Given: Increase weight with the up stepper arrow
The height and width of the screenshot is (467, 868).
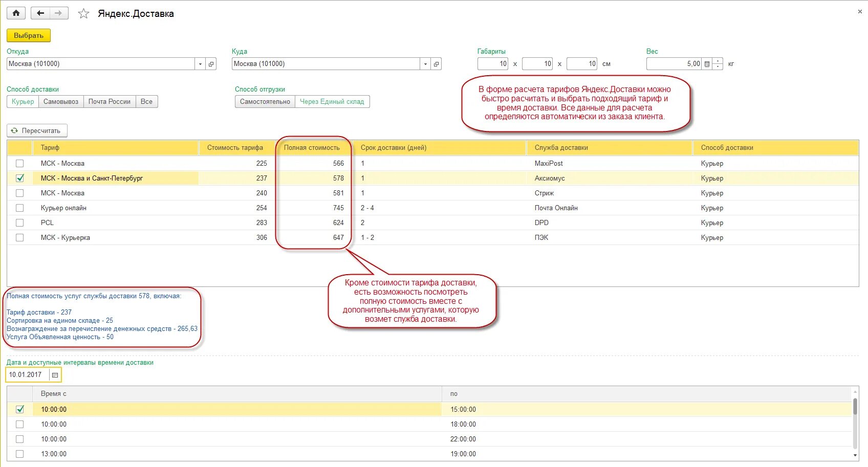Looking at the screenshot, I should click(x=718, y=61).
